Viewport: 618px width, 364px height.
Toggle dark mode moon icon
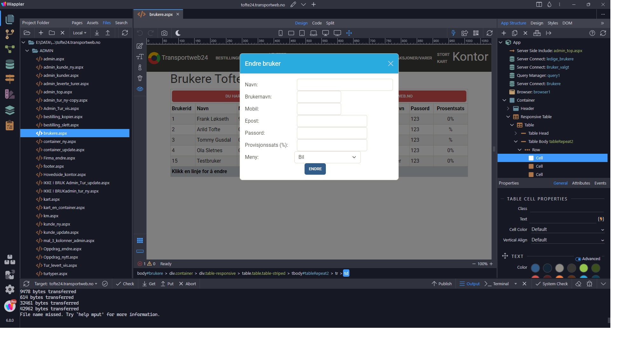pyautogui.click(x=178, y=33)
